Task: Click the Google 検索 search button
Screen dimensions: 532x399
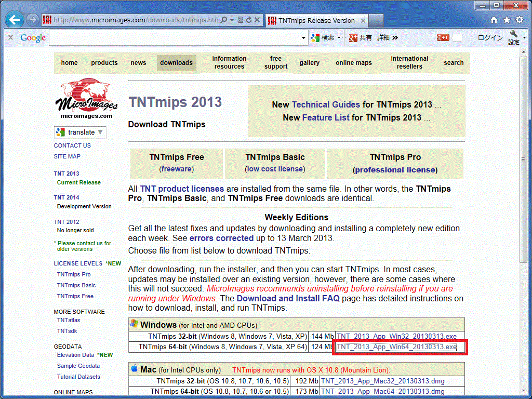Action: coord(323,37)
